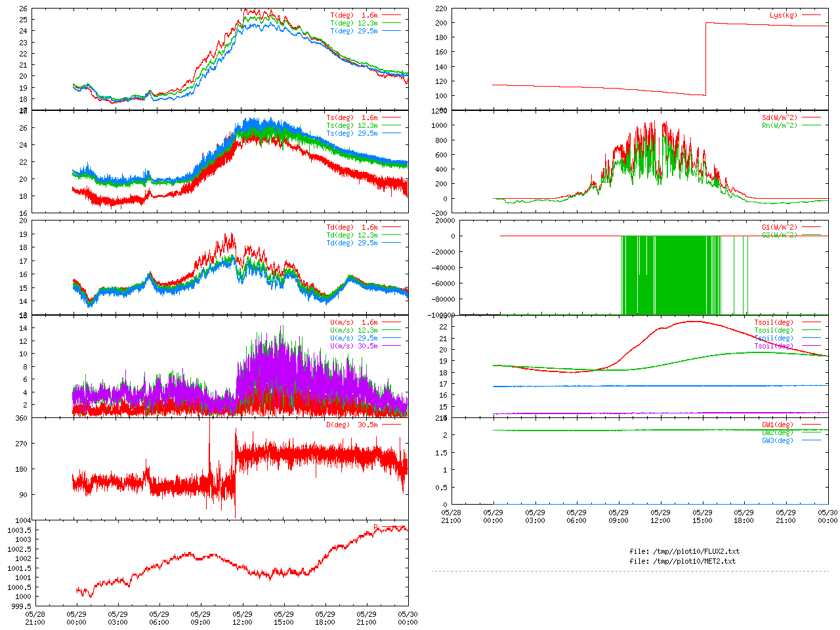Click the Ts(deg) 12.3m legend entry
This screenshot has width=840, height=630.
[352, 125]
